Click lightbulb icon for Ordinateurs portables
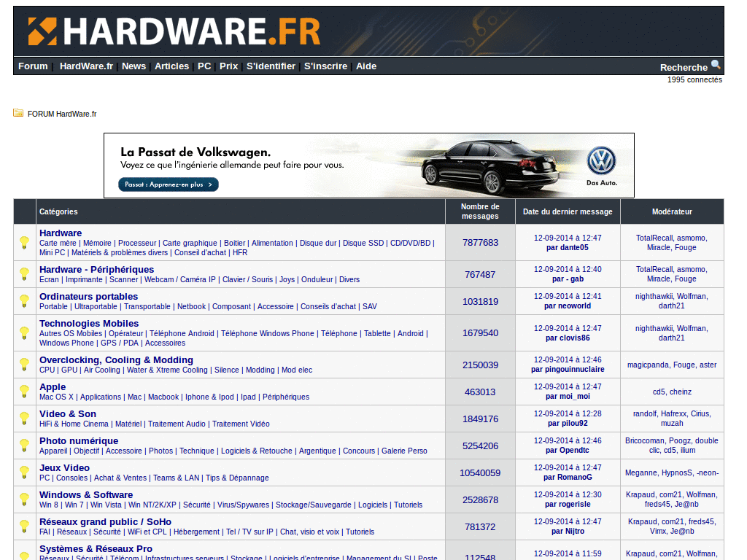 click(24, 301)
